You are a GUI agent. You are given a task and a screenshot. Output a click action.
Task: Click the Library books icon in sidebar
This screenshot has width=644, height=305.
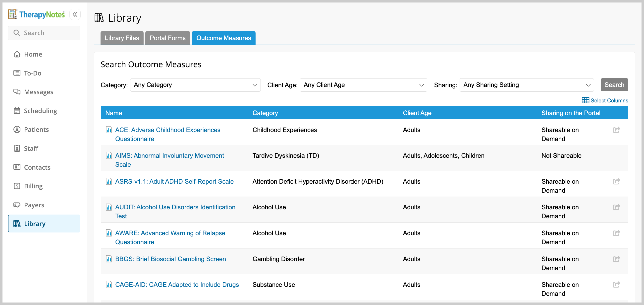17,224
